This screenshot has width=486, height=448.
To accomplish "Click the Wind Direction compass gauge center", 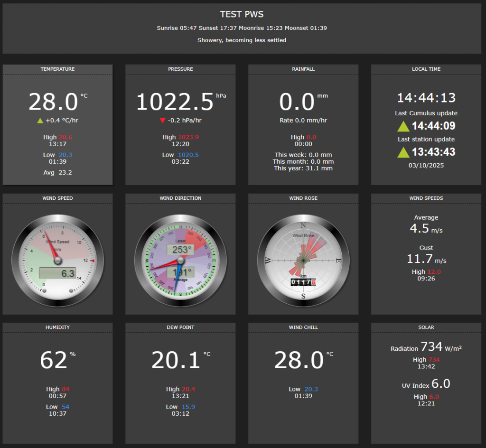I will [x=180, y=261].
